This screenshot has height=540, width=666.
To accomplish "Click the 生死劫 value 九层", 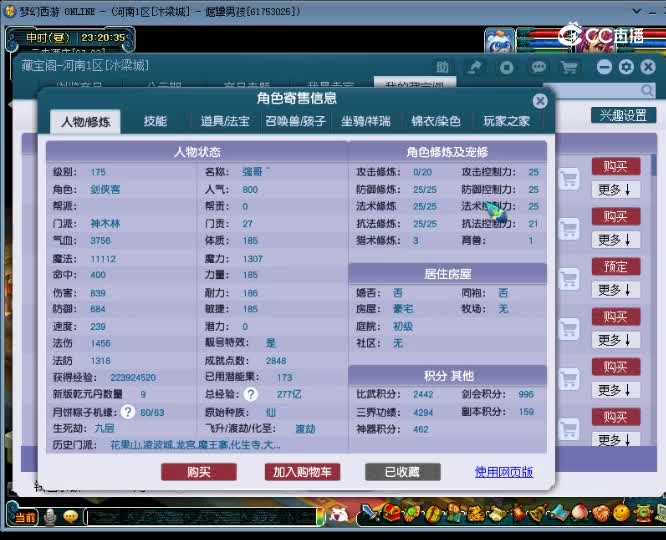I will (x=104, y=428).
